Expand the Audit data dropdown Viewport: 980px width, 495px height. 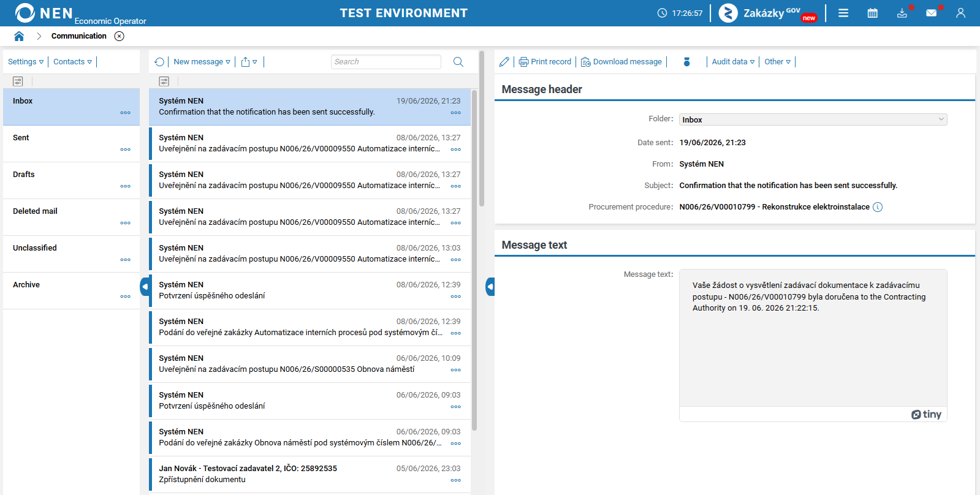tap(733, 62)
